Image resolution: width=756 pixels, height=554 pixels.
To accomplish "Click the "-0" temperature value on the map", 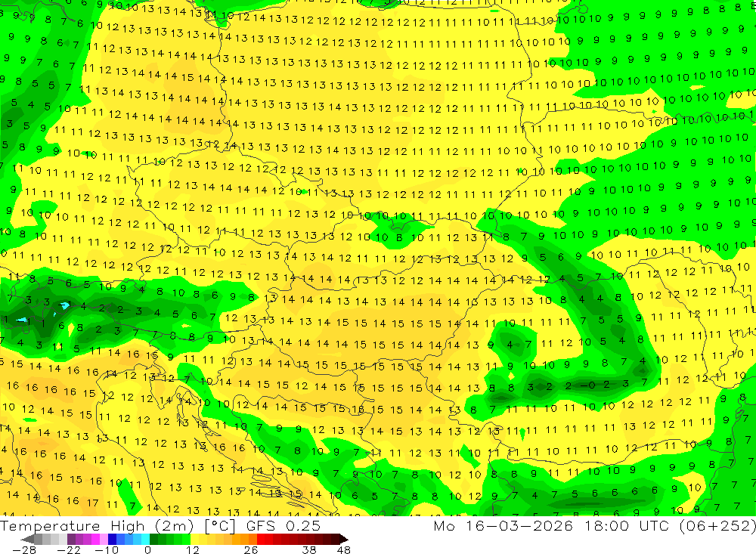I will [x=587, y=385].
